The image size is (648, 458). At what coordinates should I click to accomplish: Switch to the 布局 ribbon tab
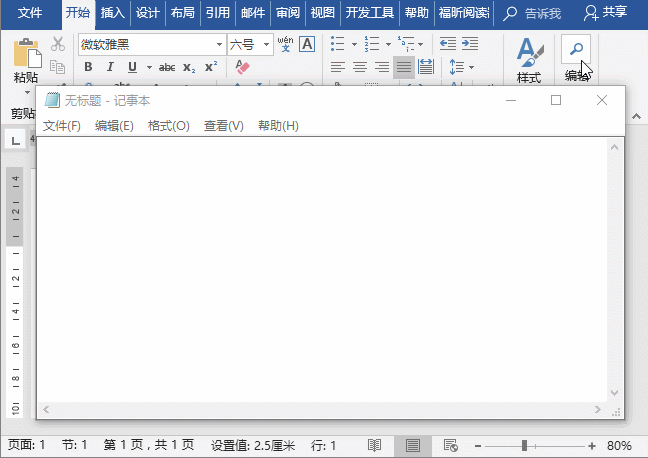point(183,13)
